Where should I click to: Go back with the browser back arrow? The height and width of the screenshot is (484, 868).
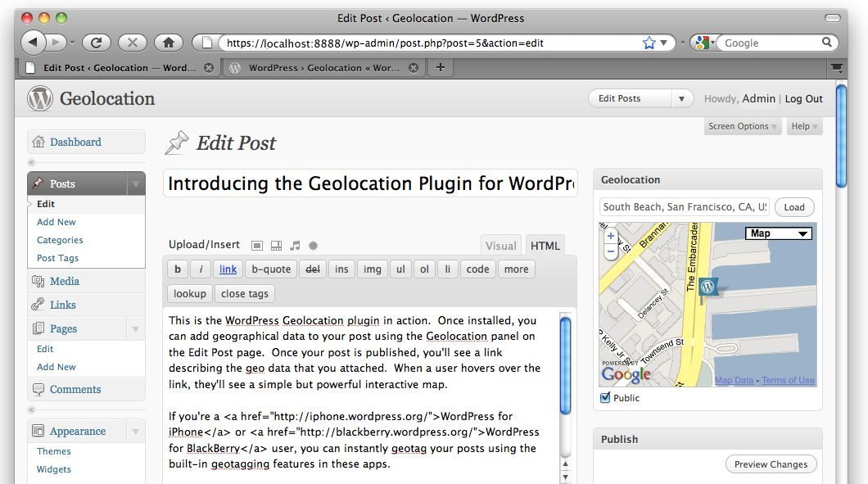point(33,42)
